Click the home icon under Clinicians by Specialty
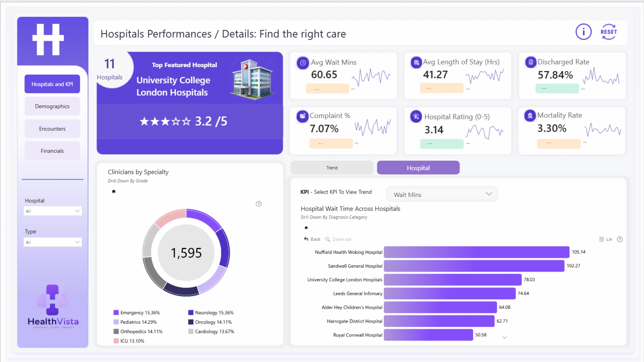The image size is (644, 362). [x=114, y=191]
